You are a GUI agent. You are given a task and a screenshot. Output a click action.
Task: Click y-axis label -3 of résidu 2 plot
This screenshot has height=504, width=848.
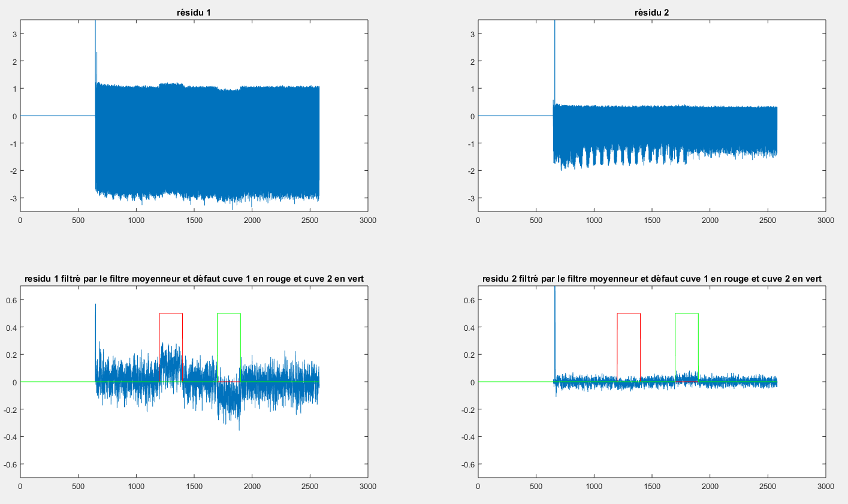tap(470, 198)
